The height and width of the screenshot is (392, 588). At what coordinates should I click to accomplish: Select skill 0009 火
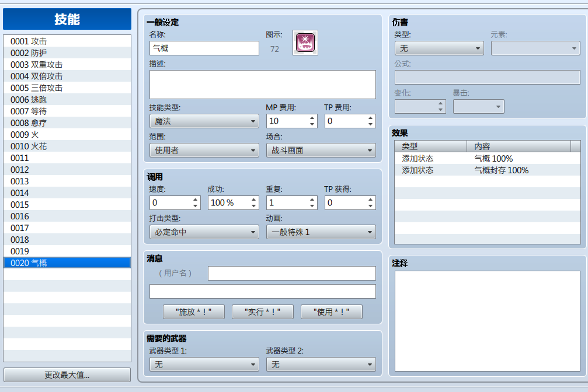click(x=67, y=135)
